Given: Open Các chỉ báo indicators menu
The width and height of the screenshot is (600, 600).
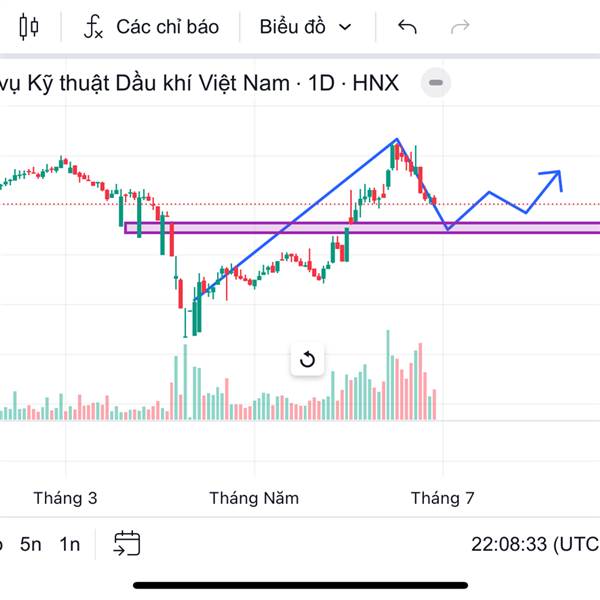Looking at the screenshot, I should (x=168, y=27).
